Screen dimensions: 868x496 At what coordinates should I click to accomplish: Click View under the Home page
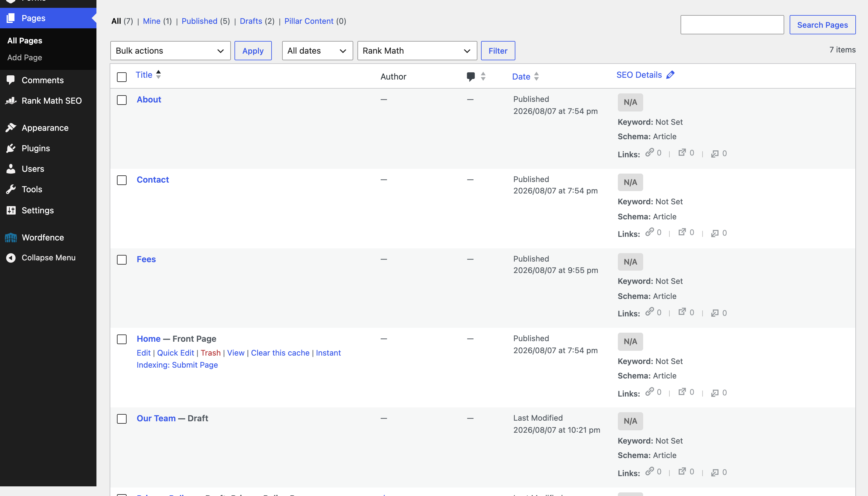coord(236,353)
